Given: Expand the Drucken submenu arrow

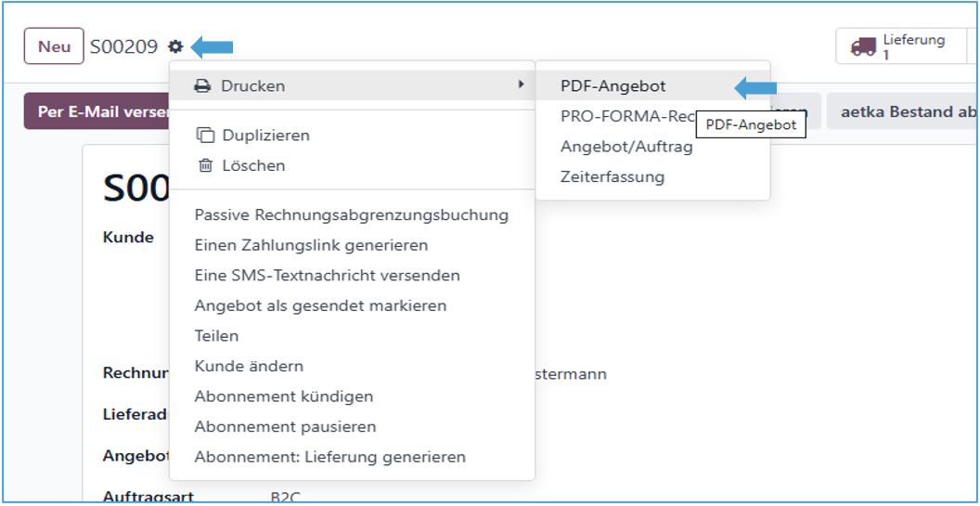Looking at the screenshot, I should click(x=521, y=85).
